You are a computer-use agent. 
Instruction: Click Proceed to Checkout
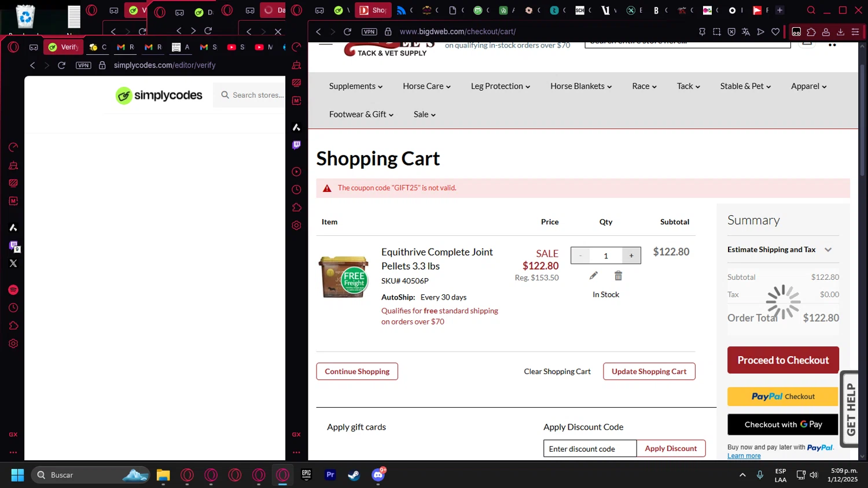tap(783, 360)
